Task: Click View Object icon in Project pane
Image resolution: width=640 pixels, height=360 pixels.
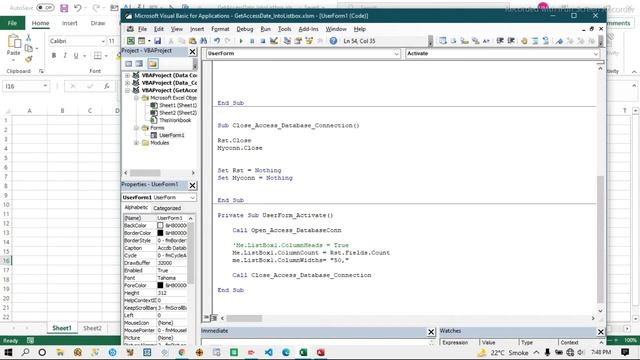Action: [x=139, y=64]
